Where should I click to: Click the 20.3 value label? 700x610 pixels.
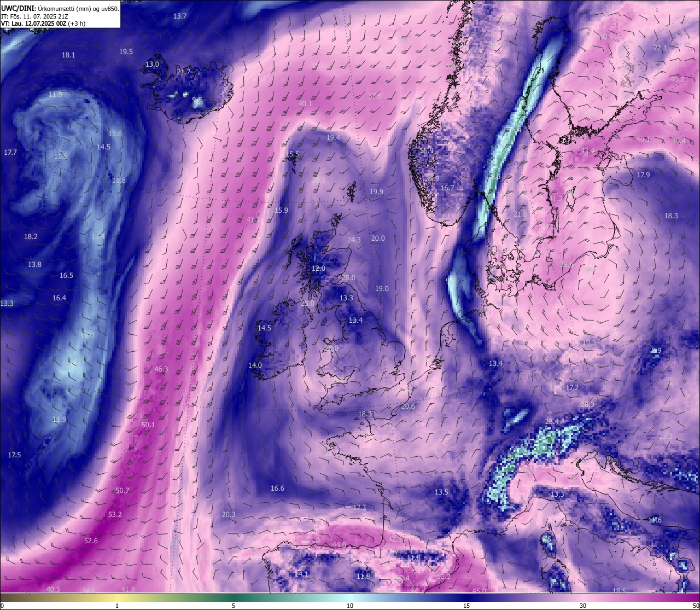229,515
